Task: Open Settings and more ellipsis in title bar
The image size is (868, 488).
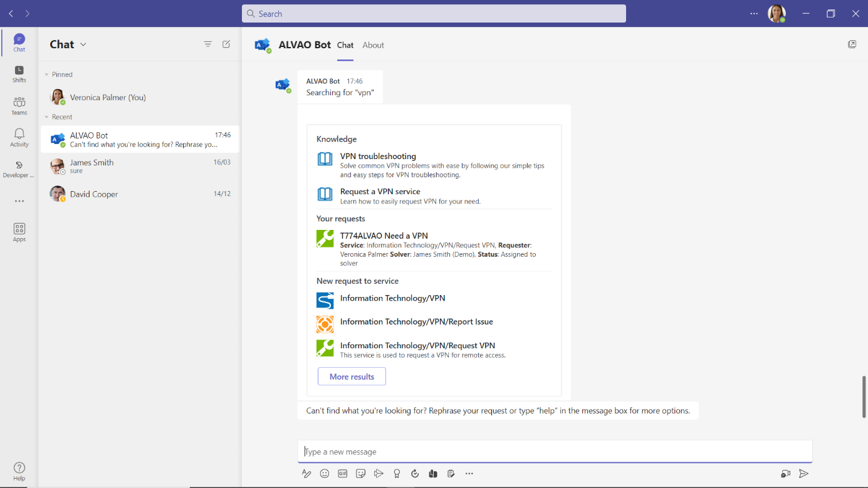Action: [x=754, y=13]
